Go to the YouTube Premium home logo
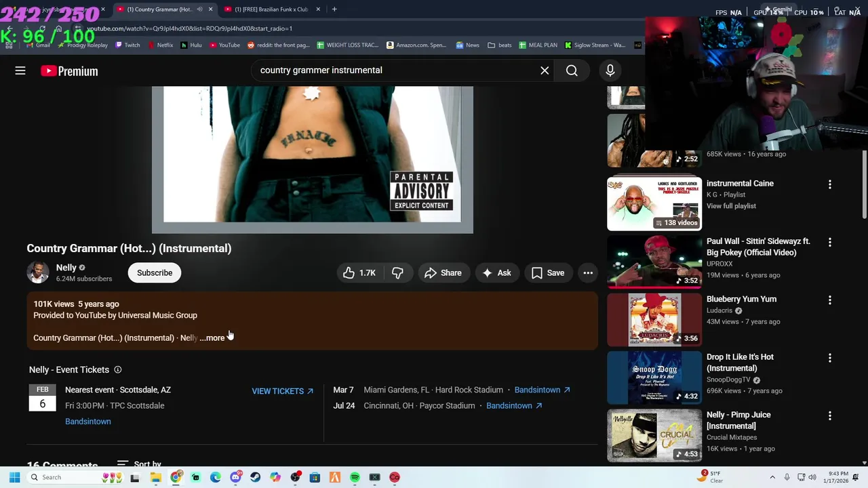868x488 pixels. click(69, 71)
